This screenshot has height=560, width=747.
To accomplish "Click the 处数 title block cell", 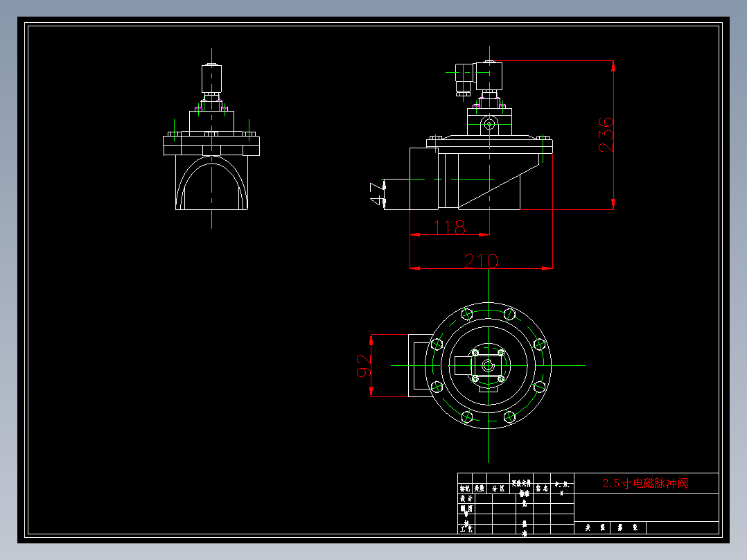I will [480, 489].
